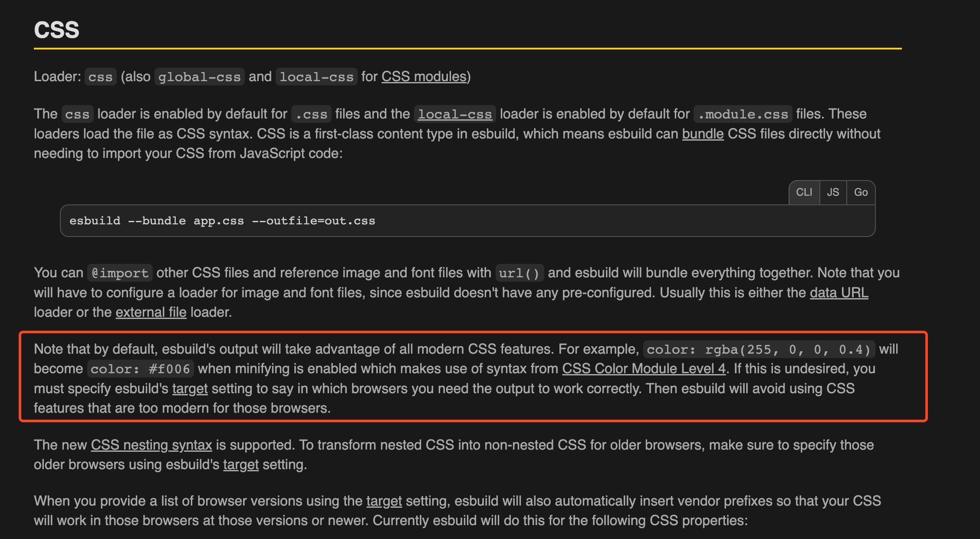Switch to the JS tab
980x539 pixels.
tap(832, 192)
